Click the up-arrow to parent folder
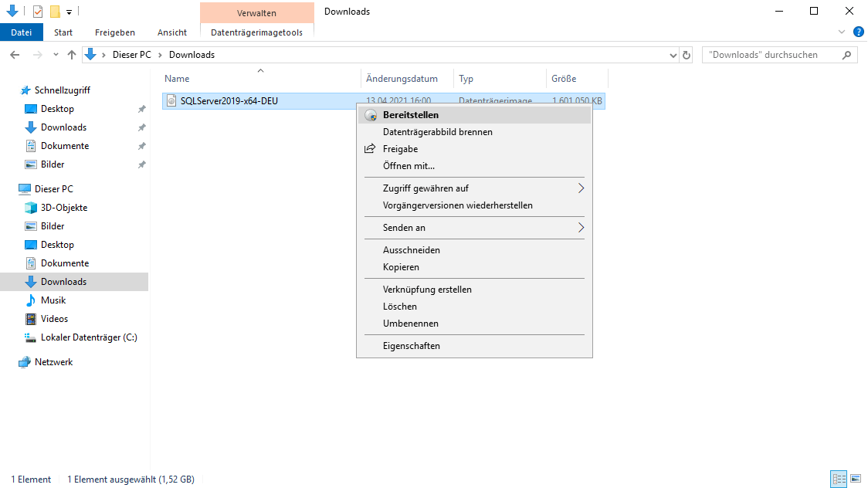This screenshot has height=488, width=868. [71, 54]
